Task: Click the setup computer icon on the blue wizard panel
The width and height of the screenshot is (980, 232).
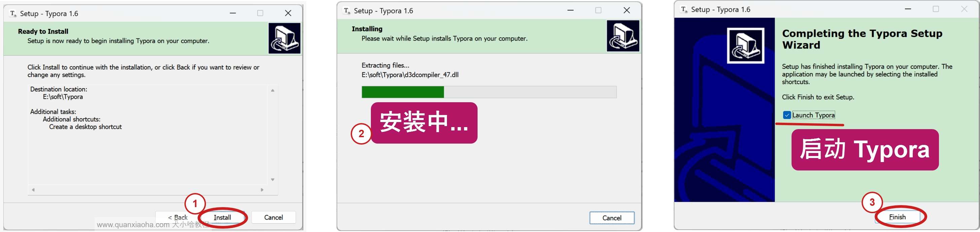Action: pos(745,46)
